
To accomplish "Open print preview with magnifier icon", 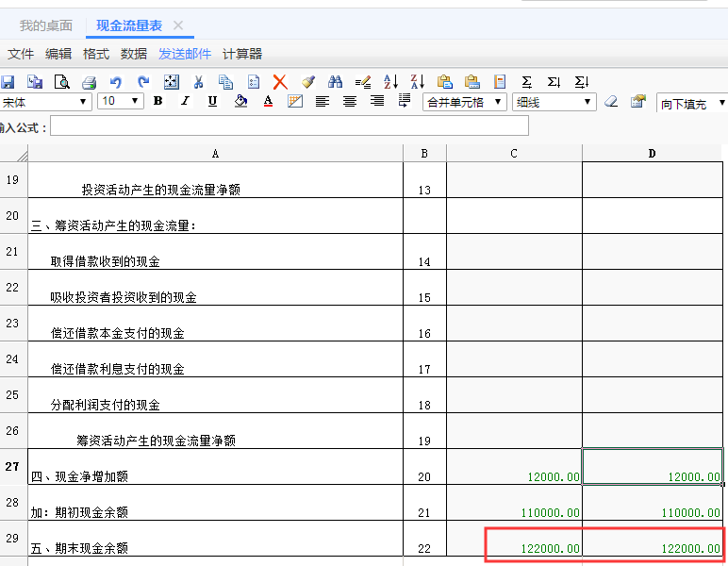I will click(x=62, y=82).
